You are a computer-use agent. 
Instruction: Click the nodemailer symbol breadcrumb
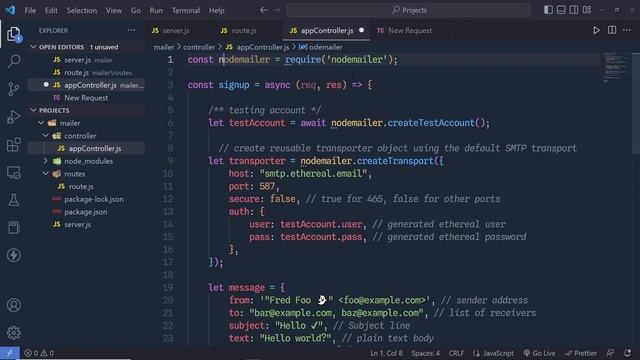pyautogui.click(x=321, y=47)
